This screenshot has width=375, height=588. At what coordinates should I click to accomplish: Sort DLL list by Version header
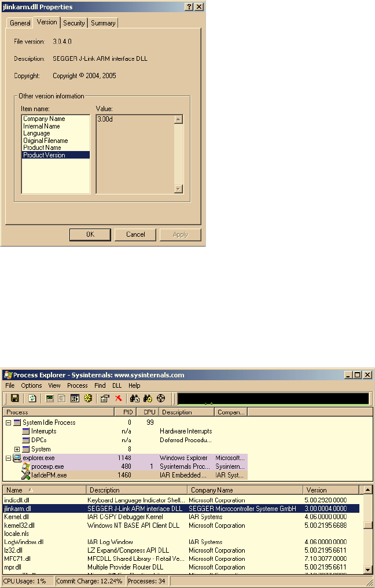[331, 490]
